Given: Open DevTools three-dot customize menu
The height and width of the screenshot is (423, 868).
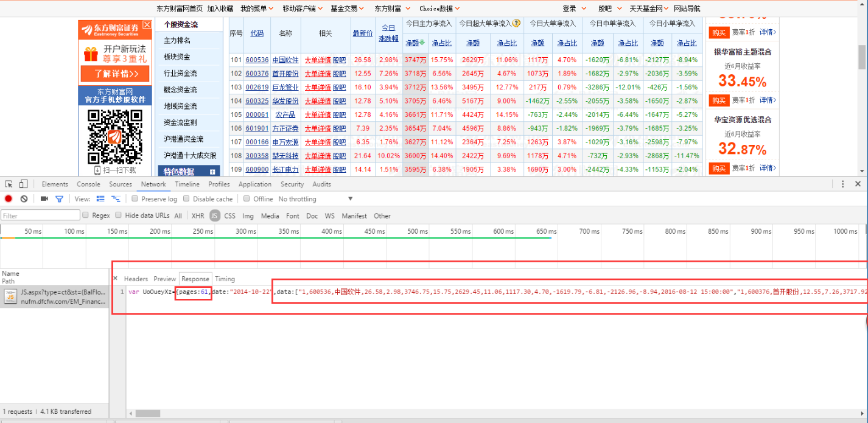Looking at the screenshot, I should 843,184.
